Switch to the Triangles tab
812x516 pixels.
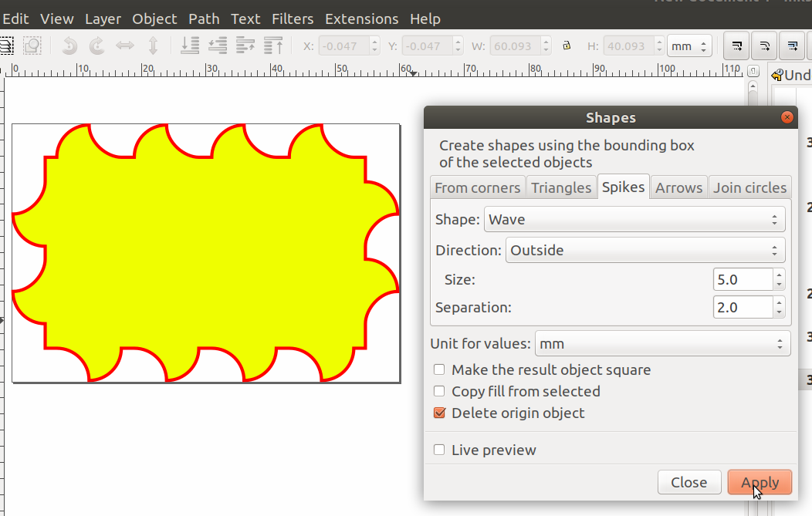click(561, 187)
